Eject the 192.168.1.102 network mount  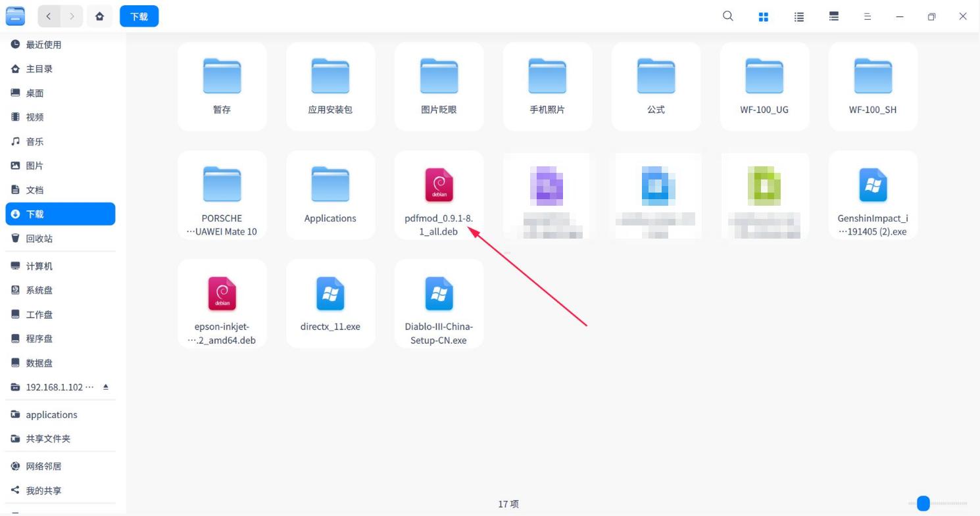(x=105, y=387)
